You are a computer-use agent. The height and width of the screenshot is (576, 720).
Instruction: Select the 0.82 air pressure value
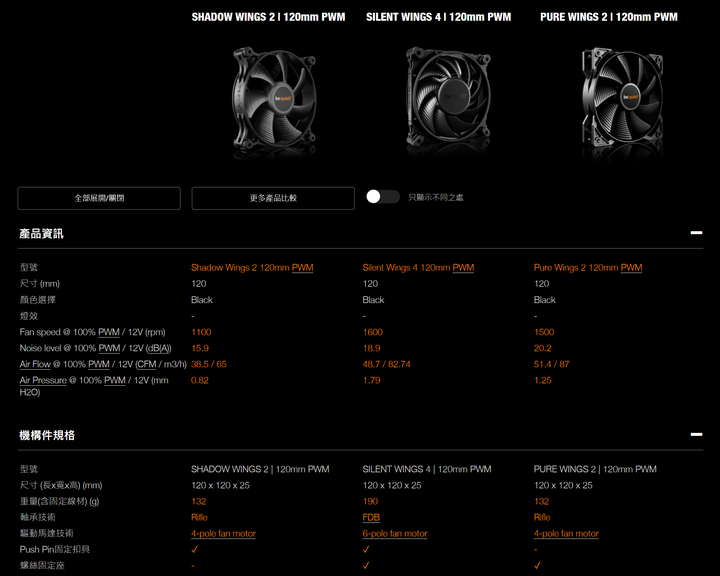[x=200, y=380]
